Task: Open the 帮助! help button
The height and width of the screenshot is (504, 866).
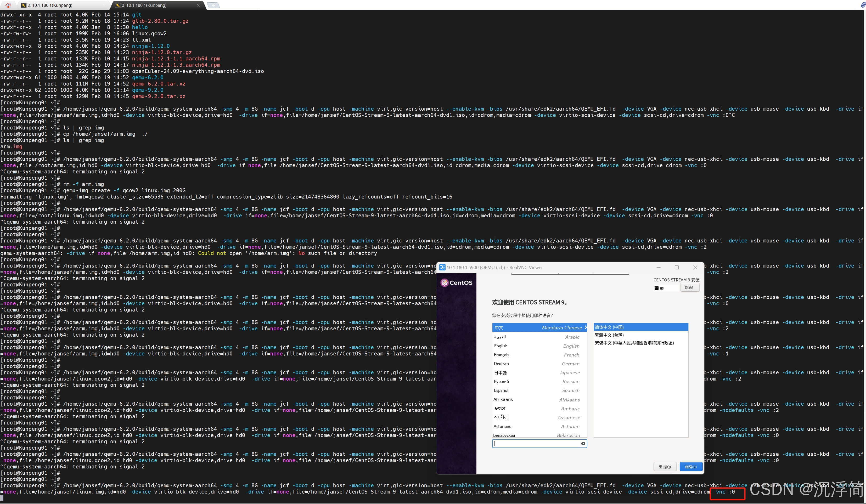Action: 689,287
